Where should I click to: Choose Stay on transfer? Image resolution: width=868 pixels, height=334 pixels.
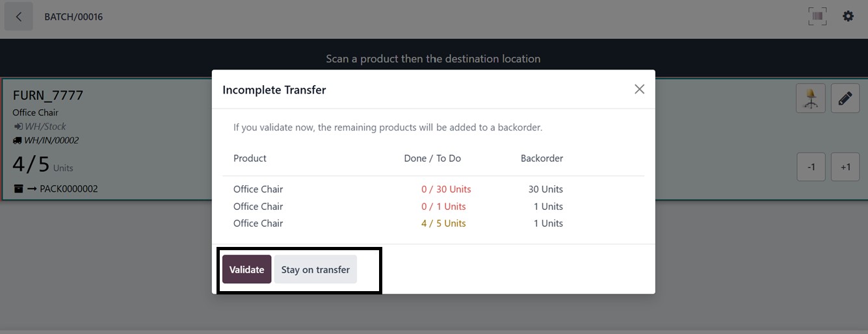click(x=315, y=270)
